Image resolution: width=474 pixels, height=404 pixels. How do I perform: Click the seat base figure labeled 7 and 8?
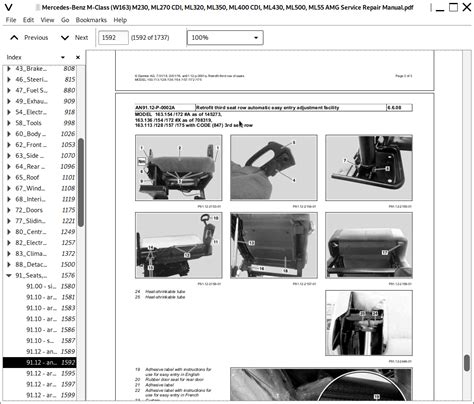(x=369, y=168)
